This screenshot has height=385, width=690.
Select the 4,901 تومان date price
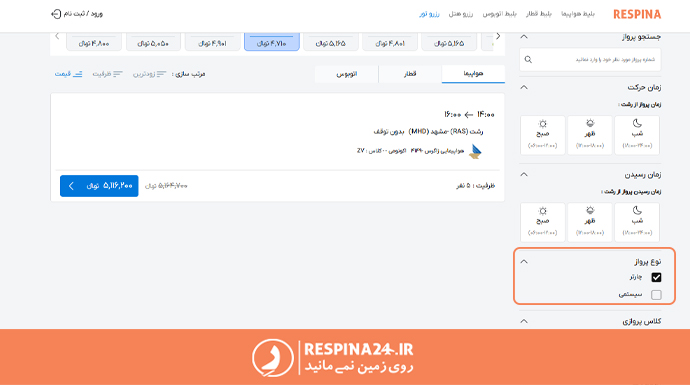coord(213,42)
